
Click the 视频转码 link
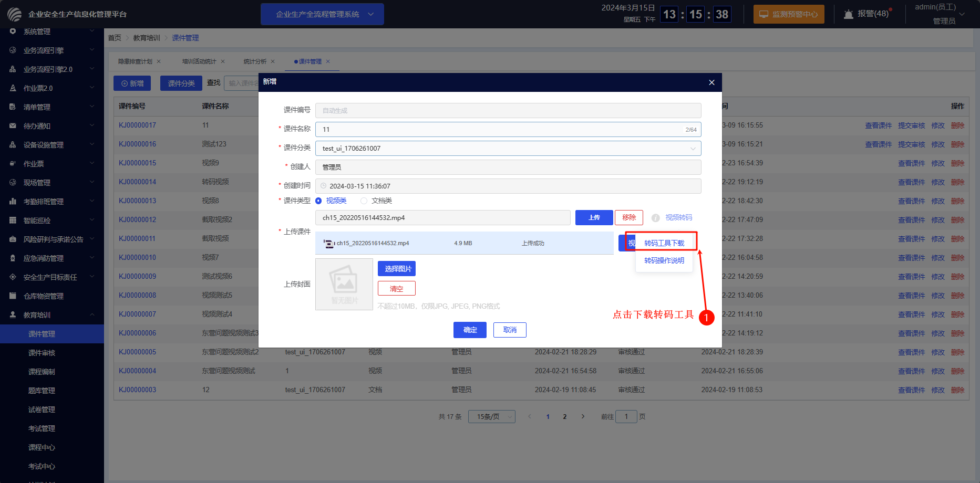click(678, 217)
